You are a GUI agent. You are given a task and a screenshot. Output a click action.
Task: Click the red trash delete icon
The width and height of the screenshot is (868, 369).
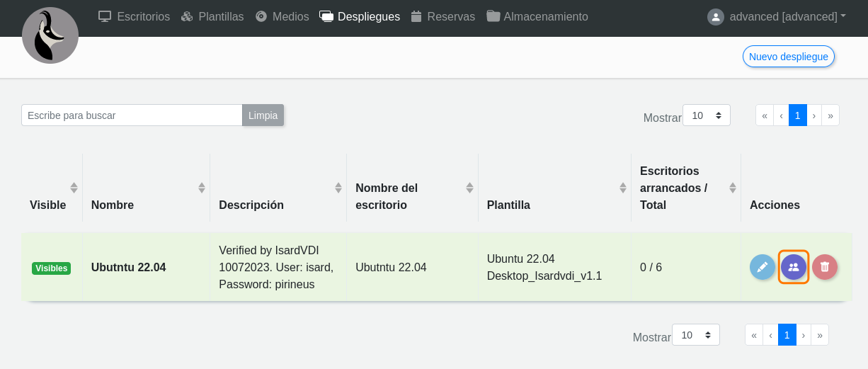[x=825, y=267]
